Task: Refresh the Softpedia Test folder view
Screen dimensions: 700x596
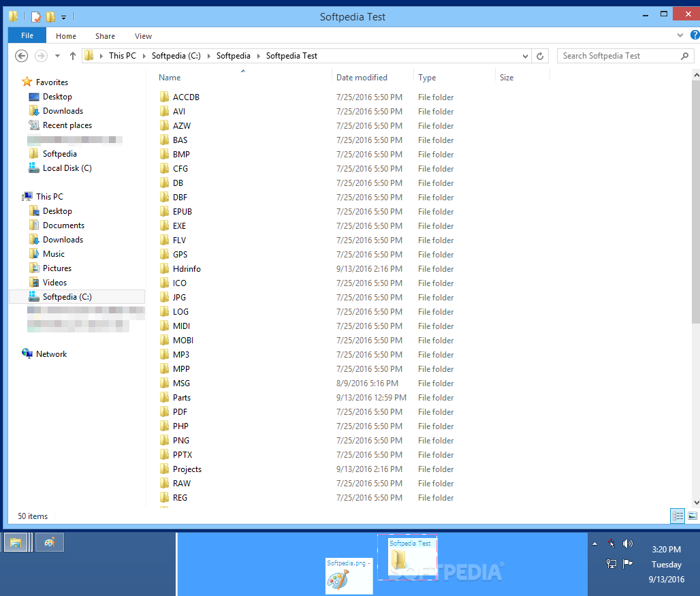Action: click(540, 56)
